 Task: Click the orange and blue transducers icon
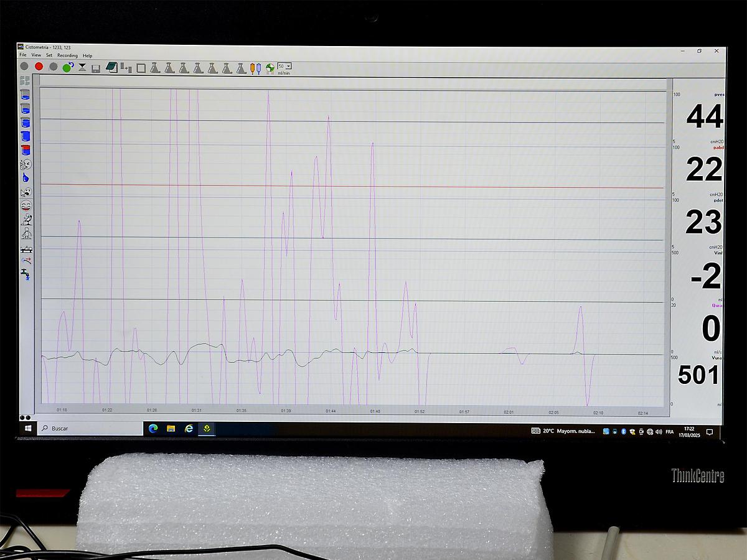255,68
